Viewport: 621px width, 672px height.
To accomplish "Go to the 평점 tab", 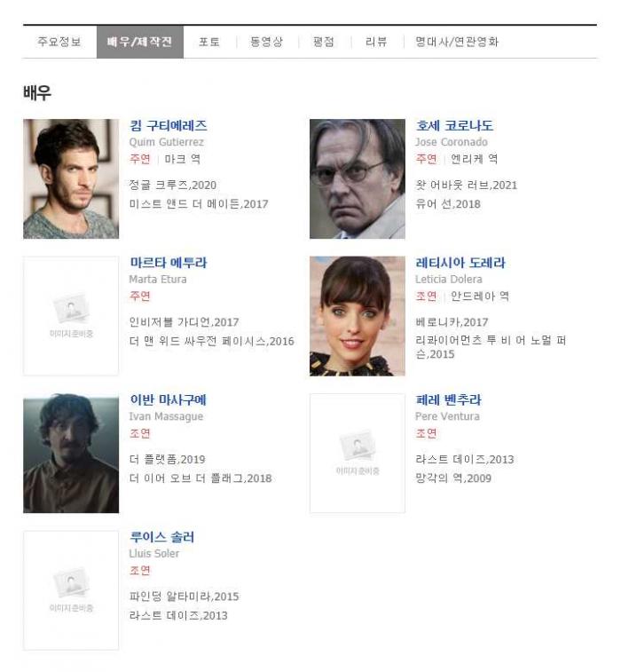I will pyautogui.click(x=323, y=42).
